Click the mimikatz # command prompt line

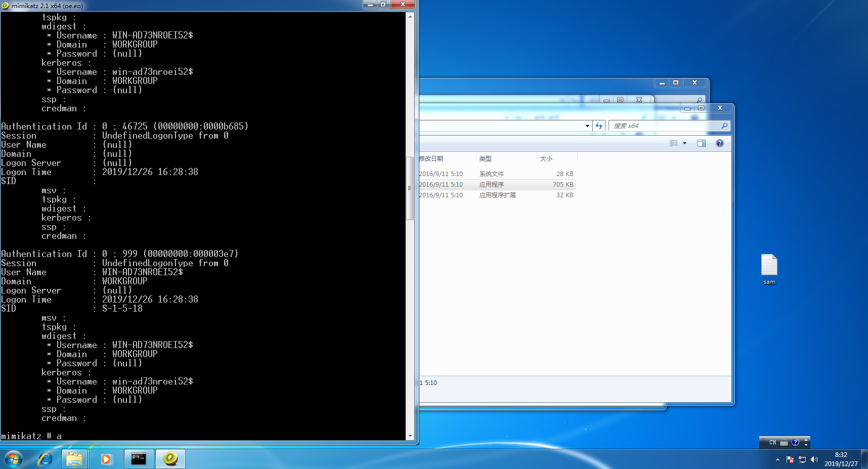pyautogui.click(x=31, y=436)
